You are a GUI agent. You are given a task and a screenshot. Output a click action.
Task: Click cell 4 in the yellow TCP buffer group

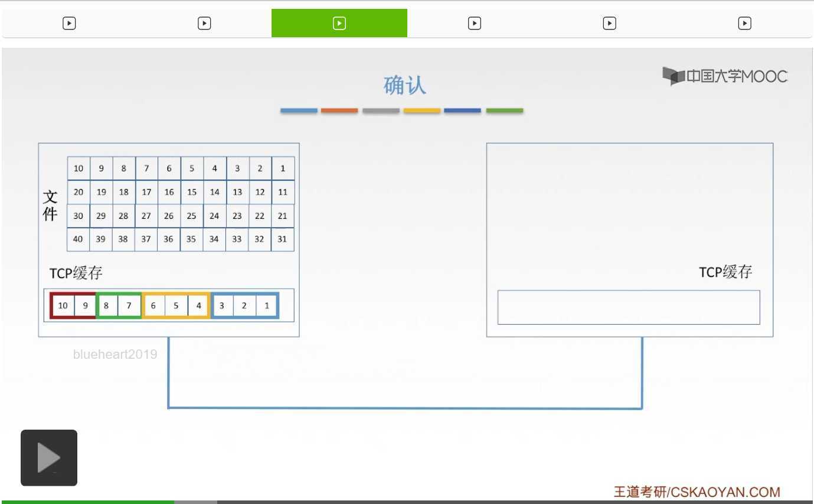click(199, 305)
